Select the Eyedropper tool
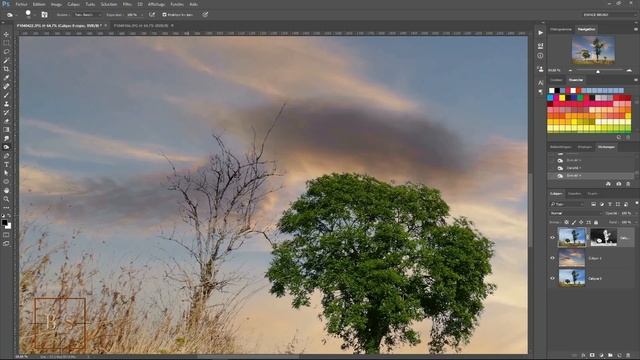Image resolution: width=640 pixels, height=360 pixels. click(x=6, y=78)
